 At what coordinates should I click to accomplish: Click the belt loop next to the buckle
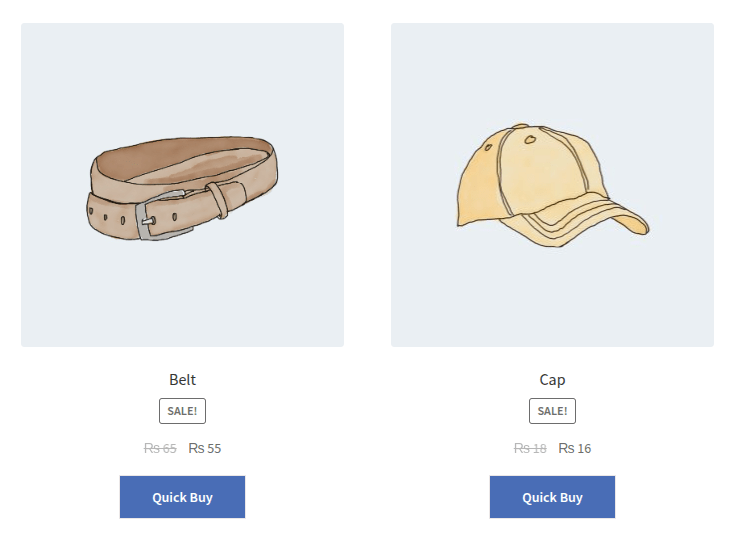pos(218,199)
